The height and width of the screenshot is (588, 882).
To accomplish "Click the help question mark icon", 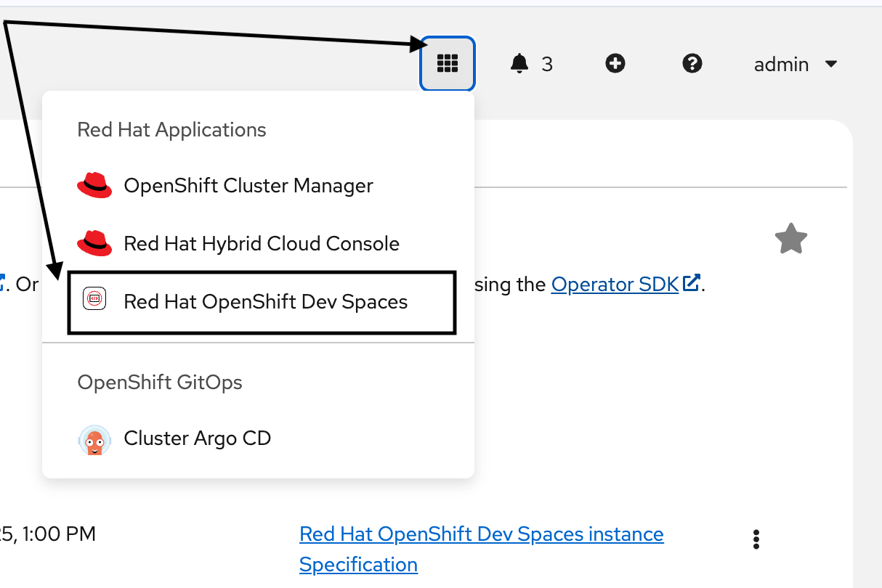I will pyautogui.click(x=692, y=63).
